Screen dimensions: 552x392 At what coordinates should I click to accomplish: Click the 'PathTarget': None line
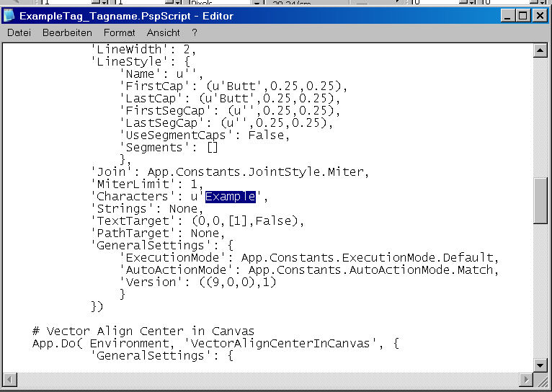point(158,233)
